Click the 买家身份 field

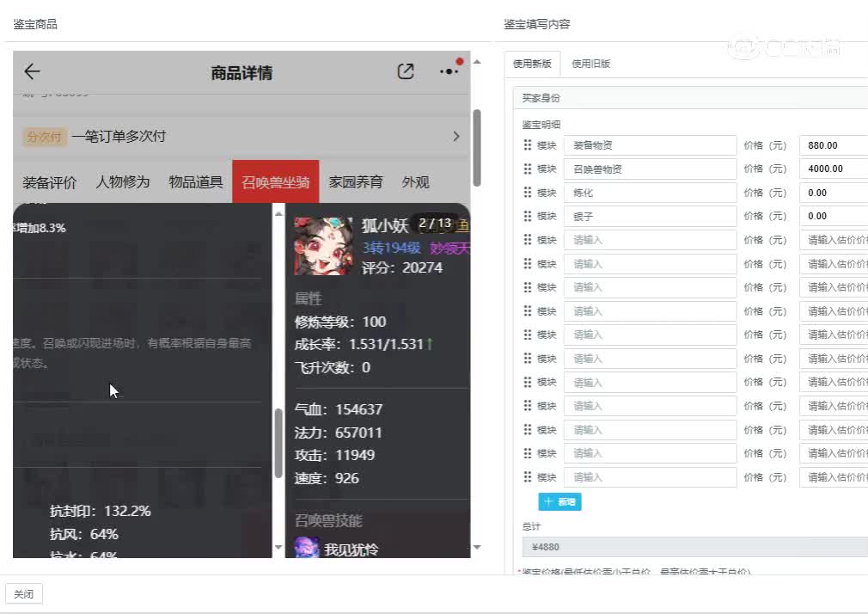click(691, 98)
